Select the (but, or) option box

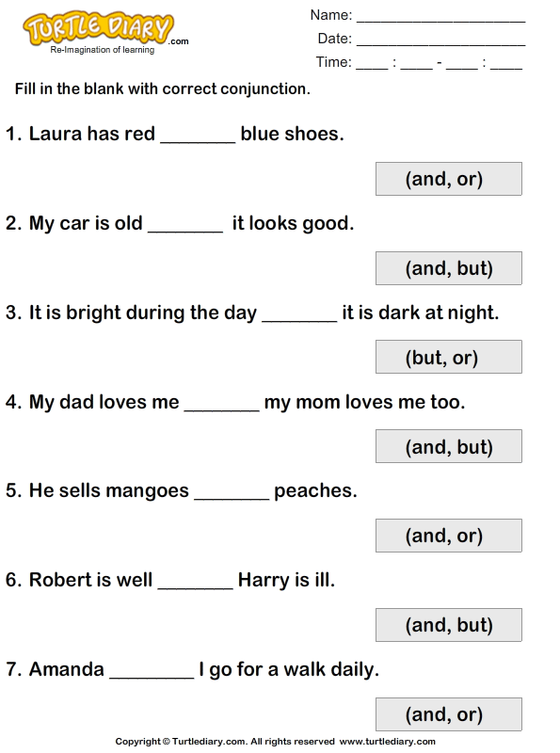click(449, 357)
